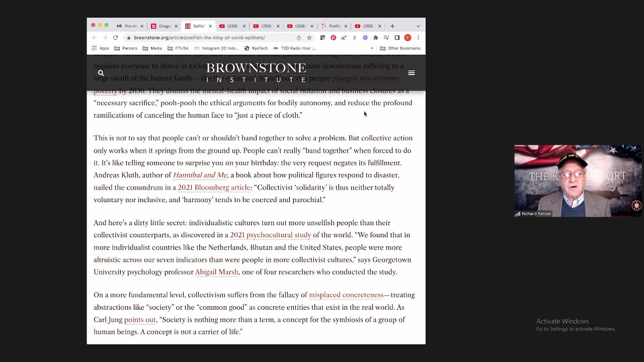
Task: Click the Activate Windows notice
Action: tap(576, 325)
